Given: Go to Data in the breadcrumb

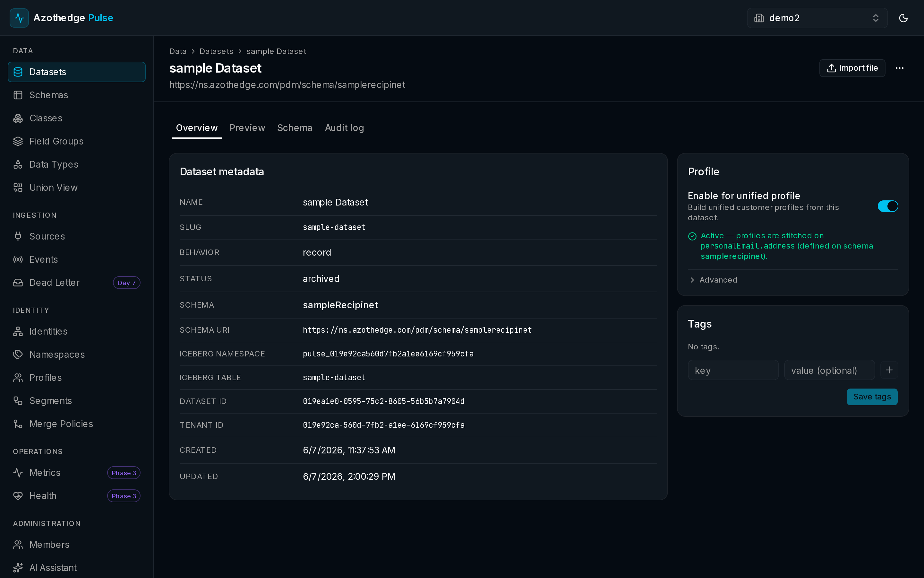Looking at the screenshot, I should (178, 51).
